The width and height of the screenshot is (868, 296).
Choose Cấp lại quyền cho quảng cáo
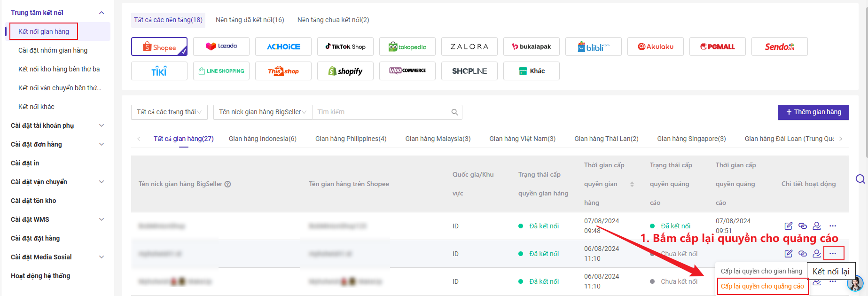762,286
